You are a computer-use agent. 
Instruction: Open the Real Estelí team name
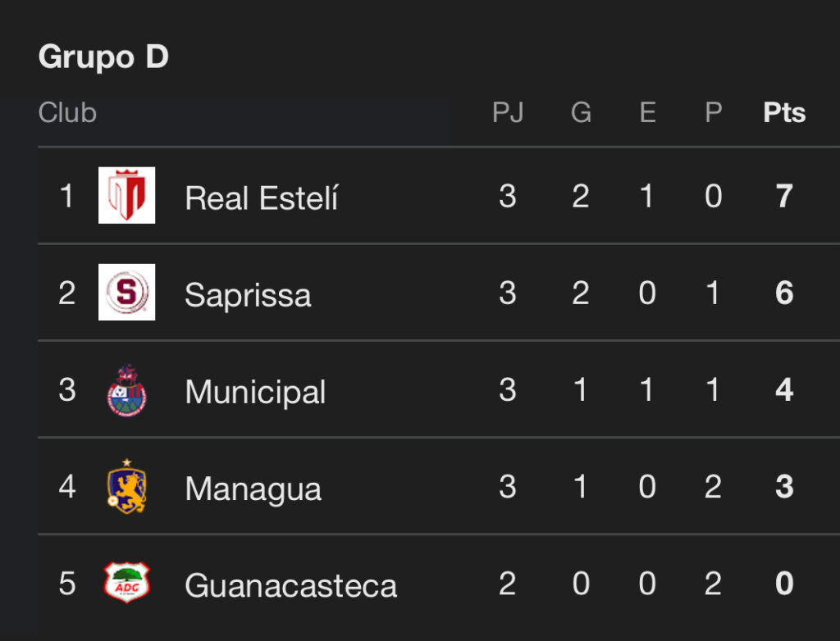pos(262,198)
